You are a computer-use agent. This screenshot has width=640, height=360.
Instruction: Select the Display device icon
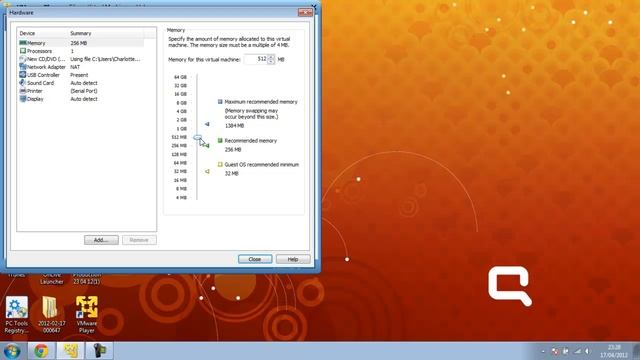coord(23,99)
